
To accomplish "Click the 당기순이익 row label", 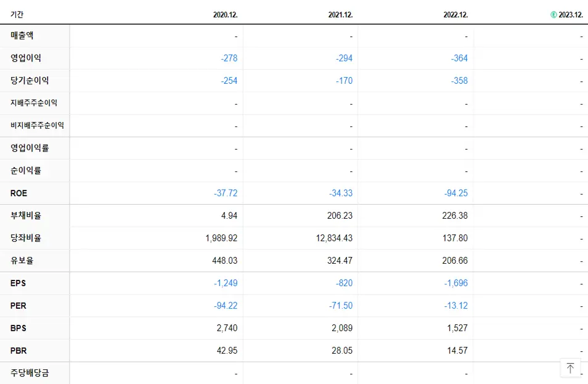I will [x=30, y=80].
